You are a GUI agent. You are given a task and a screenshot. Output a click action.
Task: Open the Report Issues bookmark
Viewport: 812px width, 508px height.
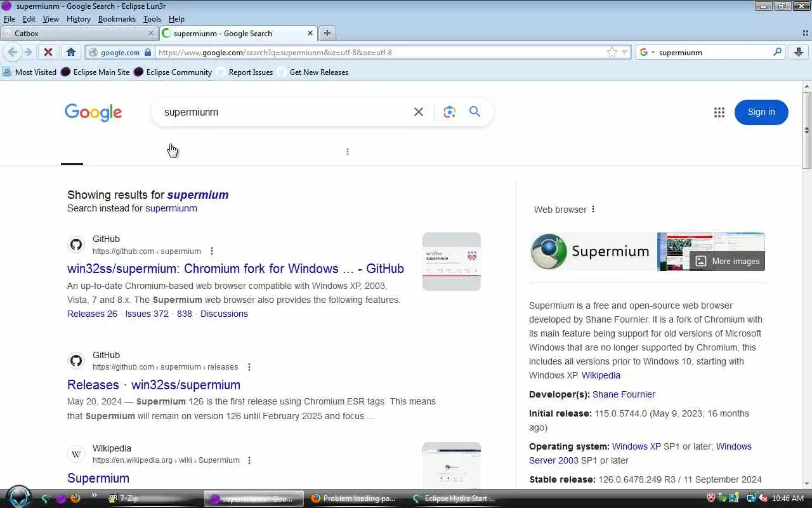(245, 72)
